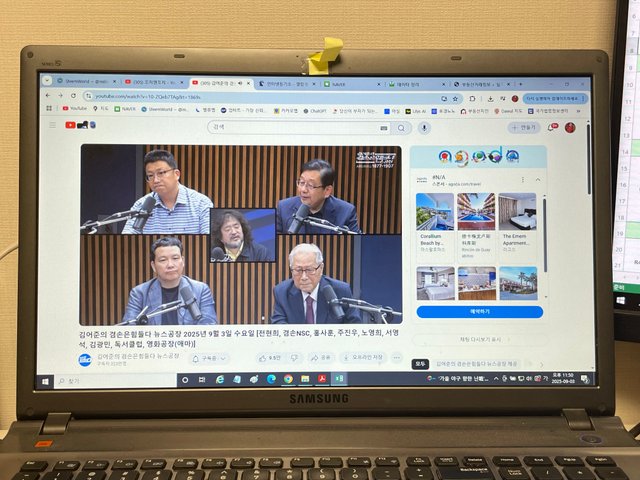The width and height of the screenshot is (640, 480).
Task: Start voice search with the microphone icon
Action: tap(424, 128)
